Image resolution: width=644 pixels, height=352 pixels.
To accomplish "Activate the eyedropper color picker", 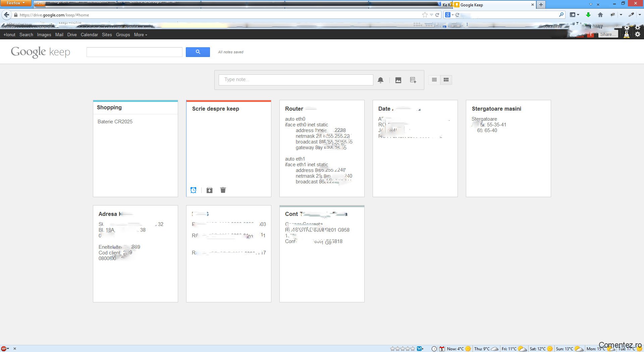I will [x=631, y=15].
